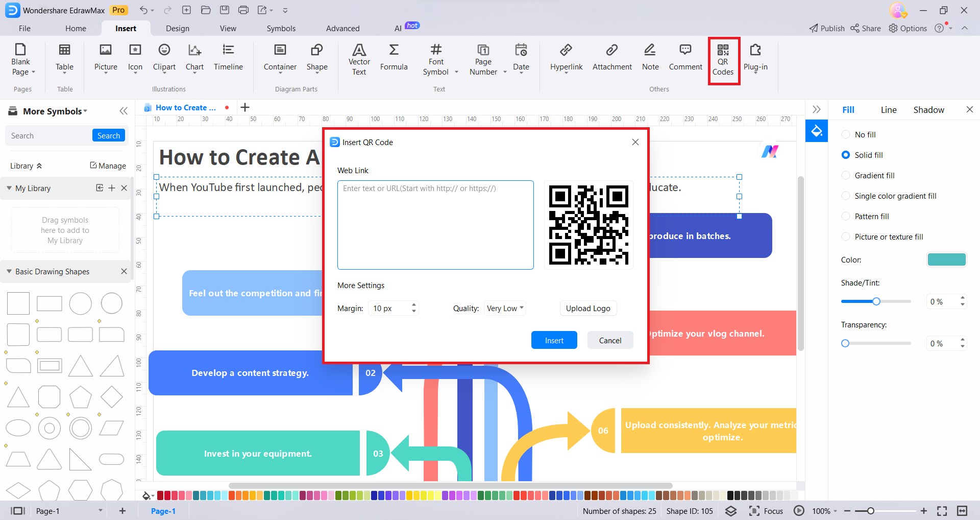Enable Focus mode in status bar

pos(766,511)
